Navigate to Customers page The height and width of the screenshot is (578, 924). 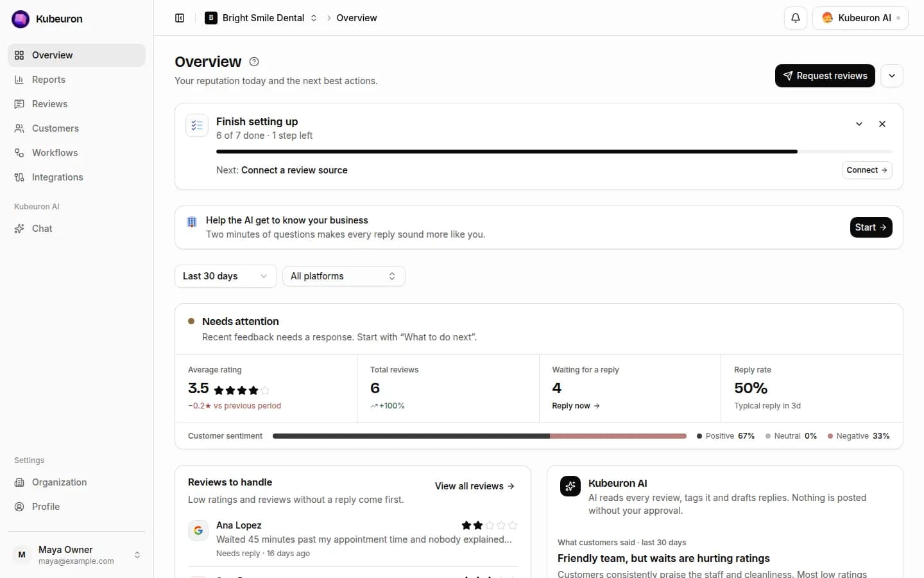[x=76, y=128]
